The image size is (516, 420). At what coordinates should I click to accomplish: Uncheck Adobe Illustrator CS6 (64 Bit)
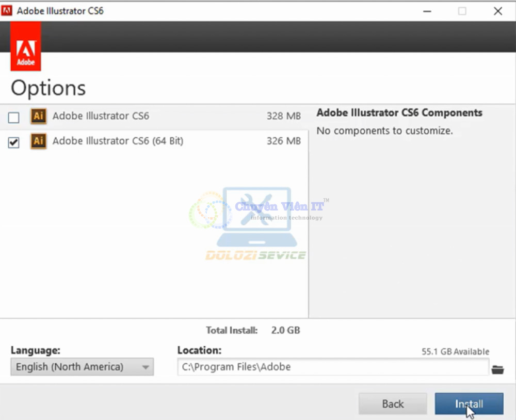pyautogui.click(x=13, y=142)
